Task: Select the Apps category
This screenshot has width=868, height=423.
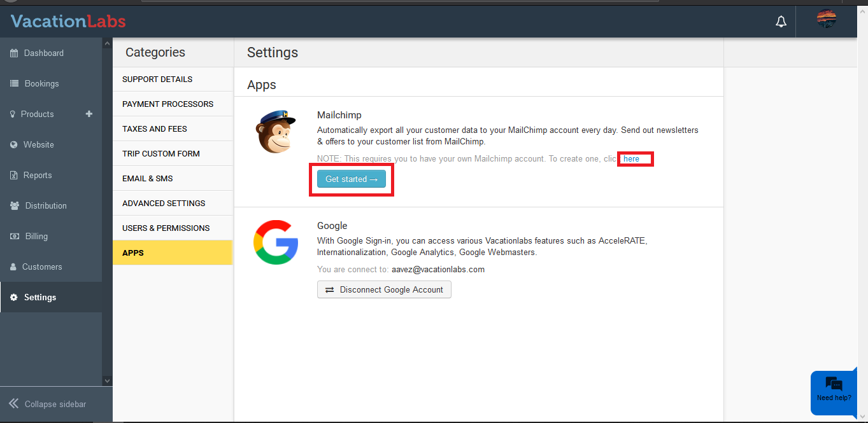Action: coord(173,253)
